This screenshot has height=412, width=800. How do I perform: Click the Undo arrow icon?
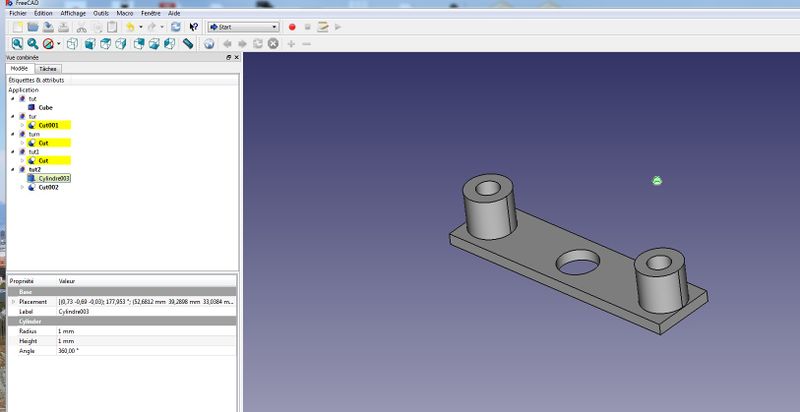pyautogui.click(x=132, y=27)
